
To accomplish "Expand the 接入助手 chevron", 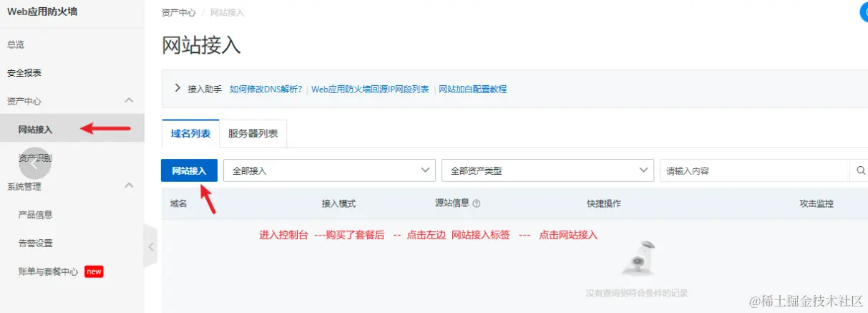I will [178, 88].
